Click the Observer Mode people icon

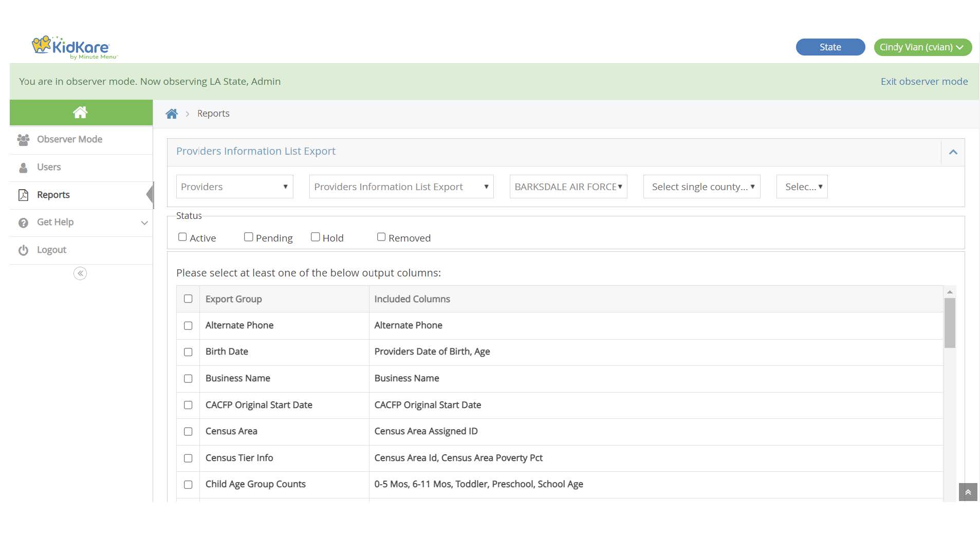click(23, 140)
